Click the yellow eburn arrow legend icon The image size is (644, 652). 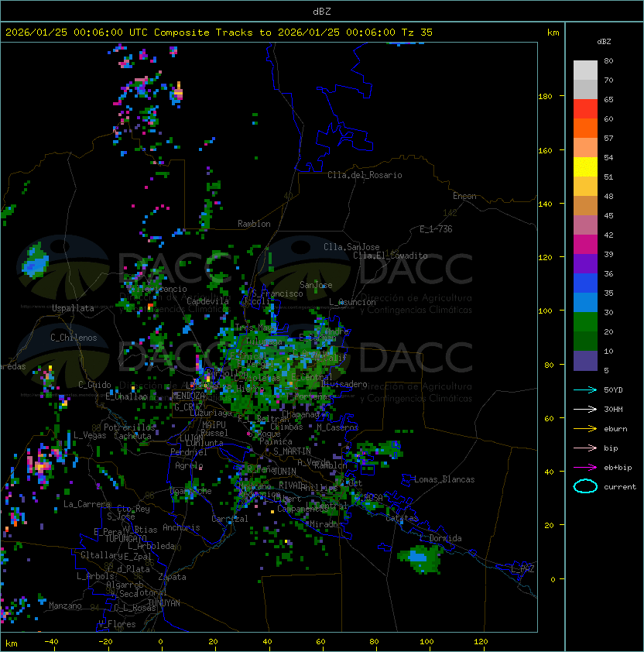[x=585, y=429]
